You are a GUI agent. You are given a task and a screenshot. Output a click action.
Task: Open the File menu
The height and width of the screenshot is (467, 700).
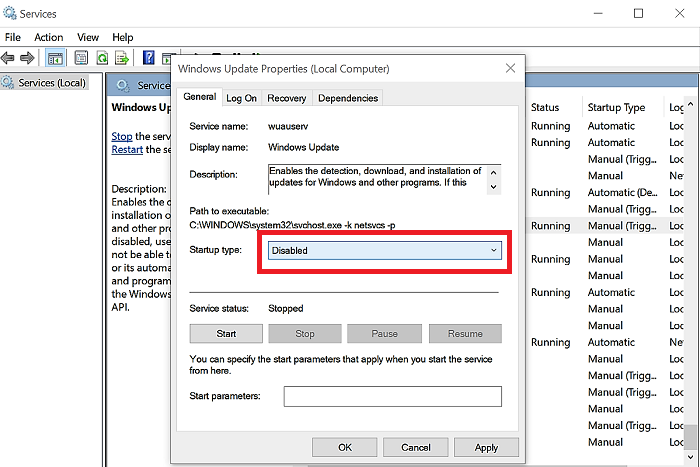coord(12,37)
